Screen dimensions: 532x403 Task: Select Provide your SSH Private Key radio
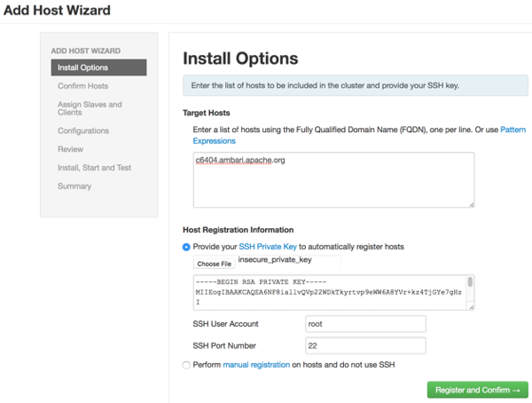[186, 247]
